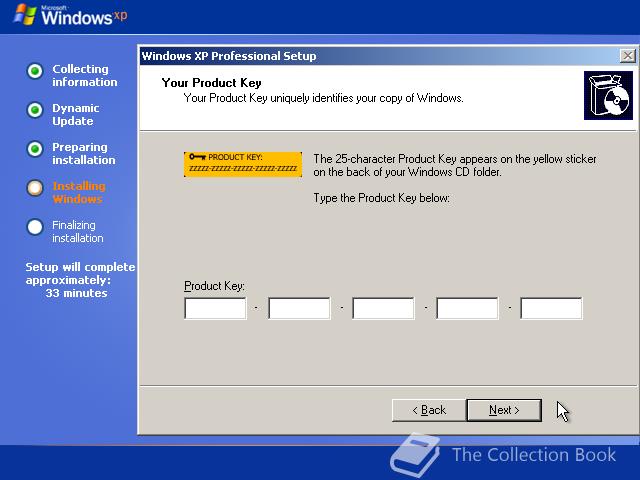
Task: Click the 'Finalizing installation' label
Action: pyautogui.click(x=78, y=231)
